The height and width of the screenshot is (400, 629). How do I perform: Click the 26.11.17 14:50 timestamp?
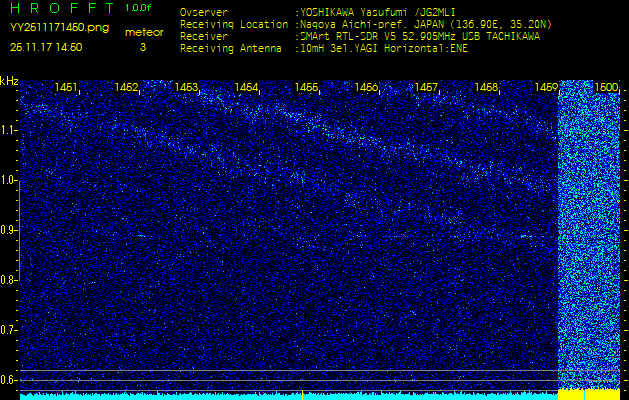tap(46, 47)
